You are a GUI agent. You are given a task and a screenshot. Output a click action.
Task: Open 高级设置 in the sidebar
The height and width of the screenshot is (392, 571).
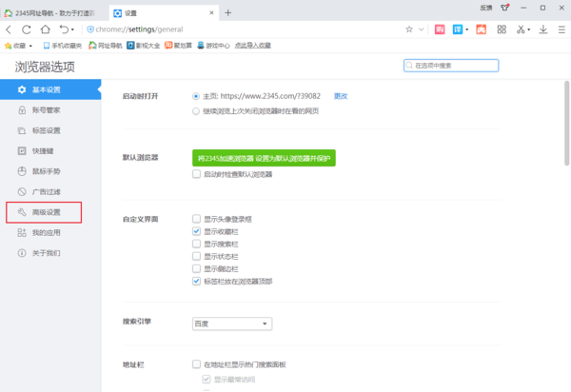(46, 211)
